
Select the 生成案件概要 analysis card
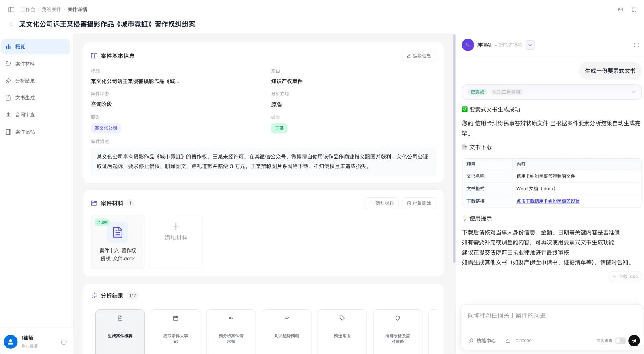click(120, 332)
